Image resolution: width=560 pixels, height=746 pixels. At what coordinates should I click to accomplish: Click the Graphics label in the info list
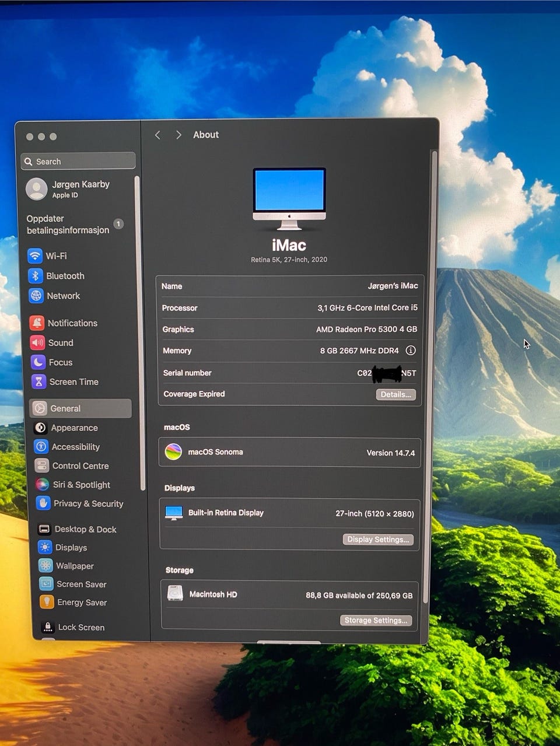(178, 329)
